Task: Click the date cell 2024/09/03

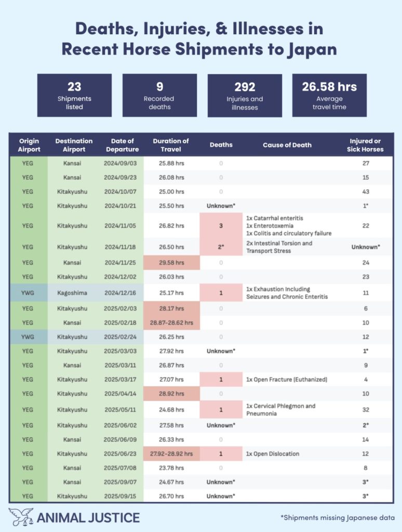Action: click(120, 163)
